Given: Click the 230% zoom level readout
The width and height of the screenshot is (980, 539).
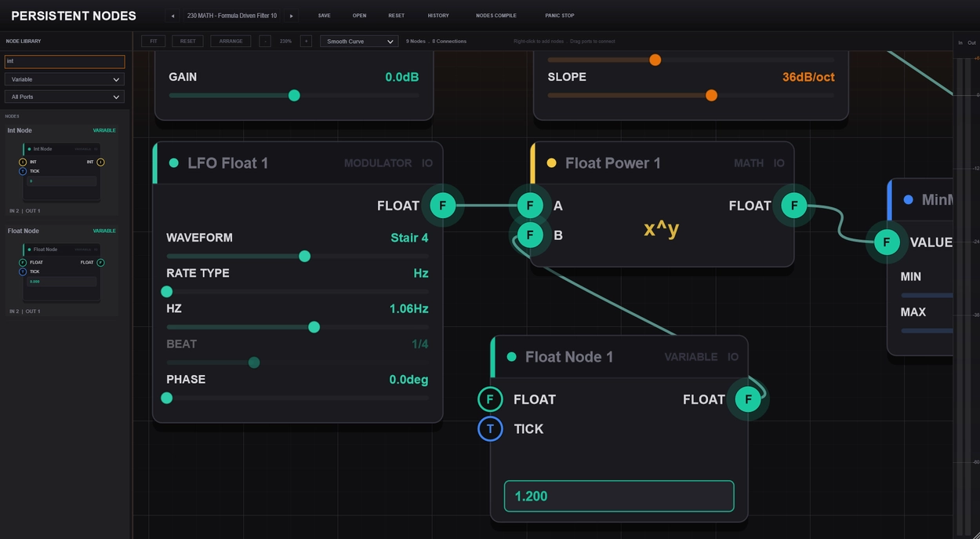Looking at the screenshot, I should point(285,41).
